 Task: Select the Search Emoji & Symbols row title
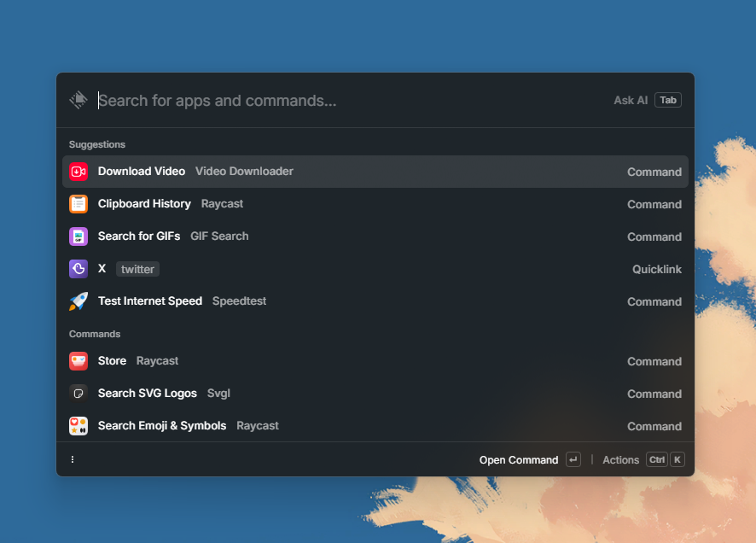click(162, 426)
